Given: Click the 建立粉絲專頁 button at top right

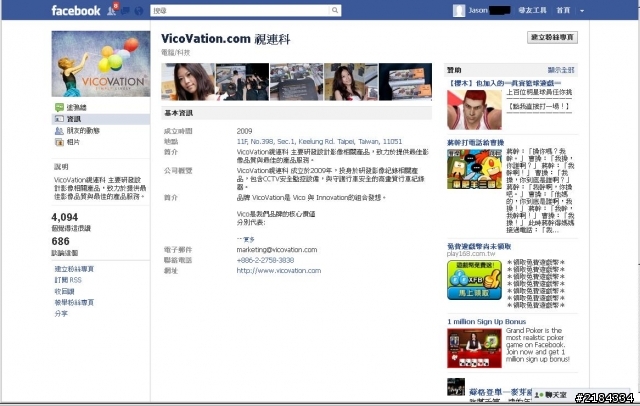Looking at the screenshot, I should [x=552, y=38].
